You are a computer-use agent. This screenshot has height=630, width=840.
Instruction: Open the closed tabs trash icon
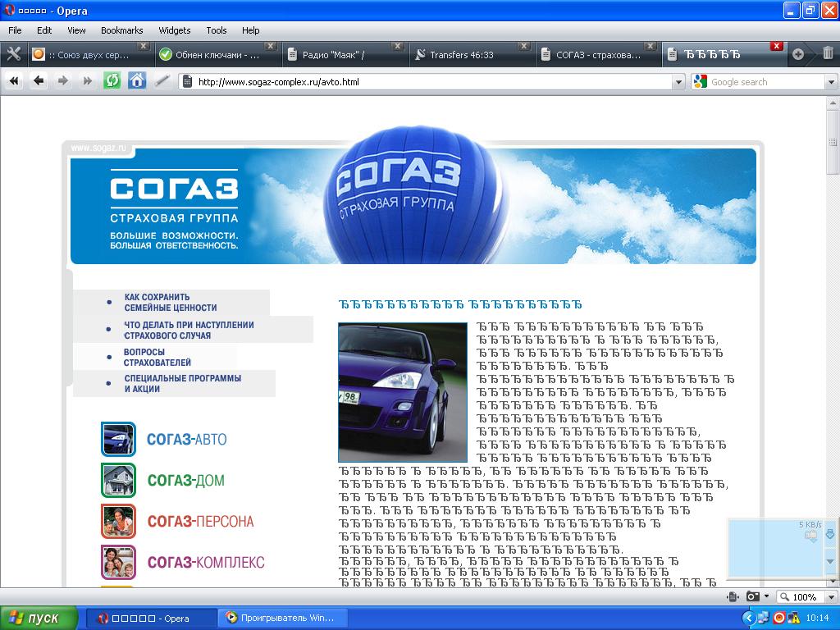827,54
